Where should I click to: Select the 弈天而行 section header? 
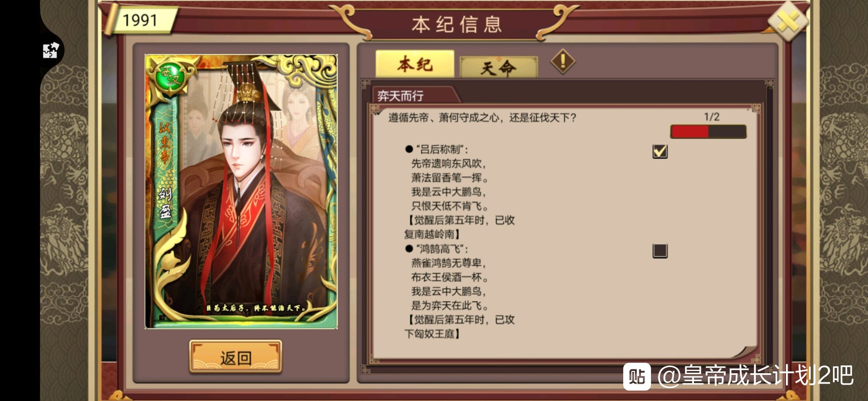tap(401, 96)
